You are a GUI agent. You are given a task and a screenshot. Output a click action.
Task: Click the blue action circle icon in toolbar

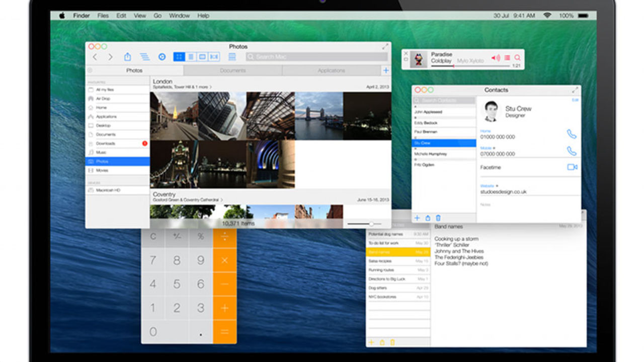click(162, 56)
